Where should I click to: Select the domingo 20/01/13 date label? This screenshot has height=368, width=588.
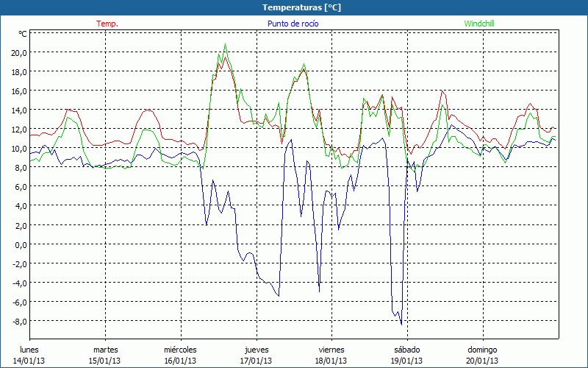[482, 355]
